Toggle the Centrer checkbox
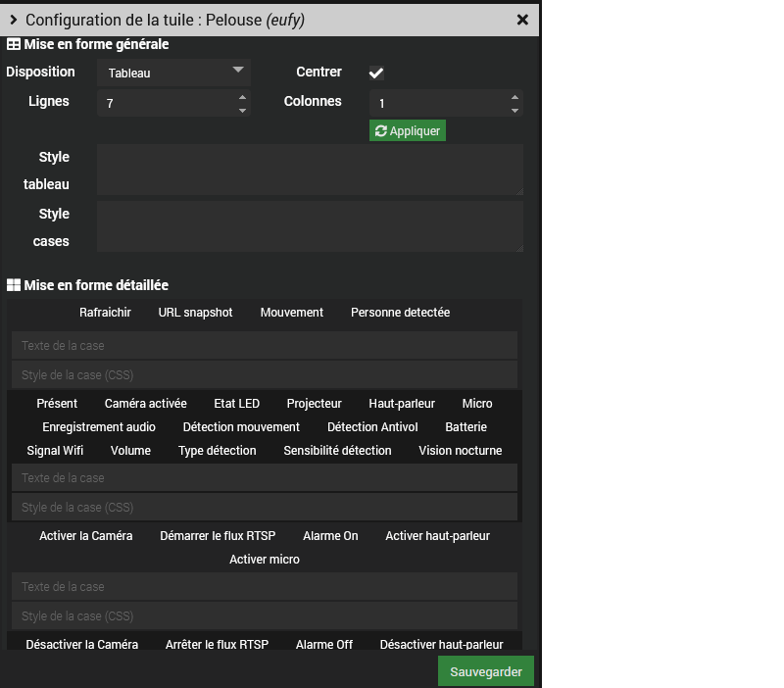The image size is (784, 688). 376,73
